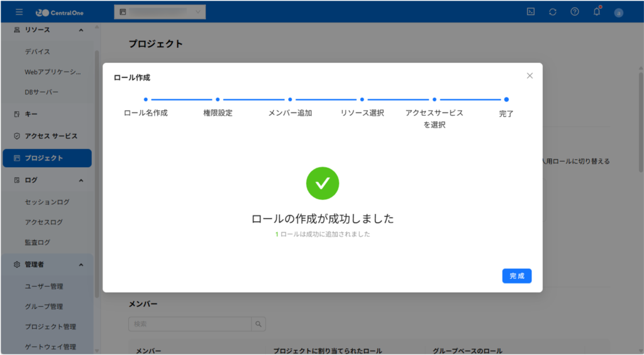Screen dimensions: 644x355
Task: Open the notifications bell icon
Action: point(596,12)
